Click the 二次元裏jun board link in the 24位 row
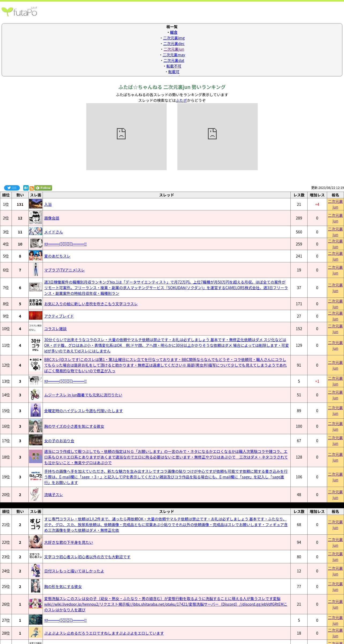 point(335,571)
